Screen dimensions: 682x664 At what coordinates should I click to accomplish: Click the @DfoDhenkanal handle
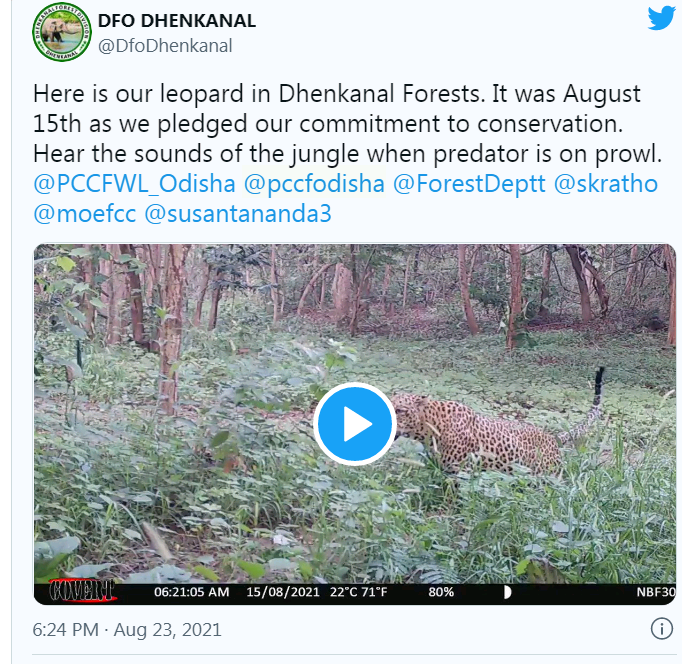165,45
